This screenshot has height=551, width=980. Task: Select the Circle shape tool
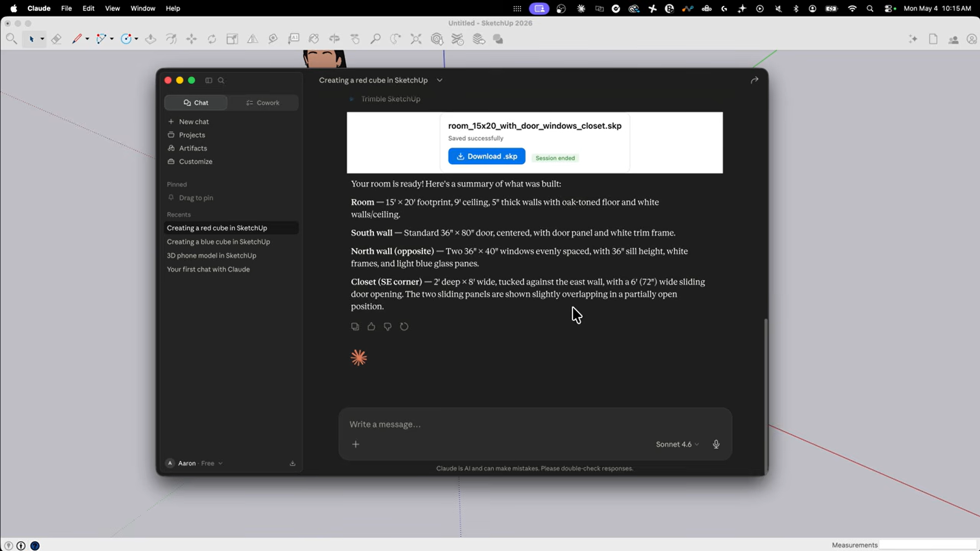[126, 39]
